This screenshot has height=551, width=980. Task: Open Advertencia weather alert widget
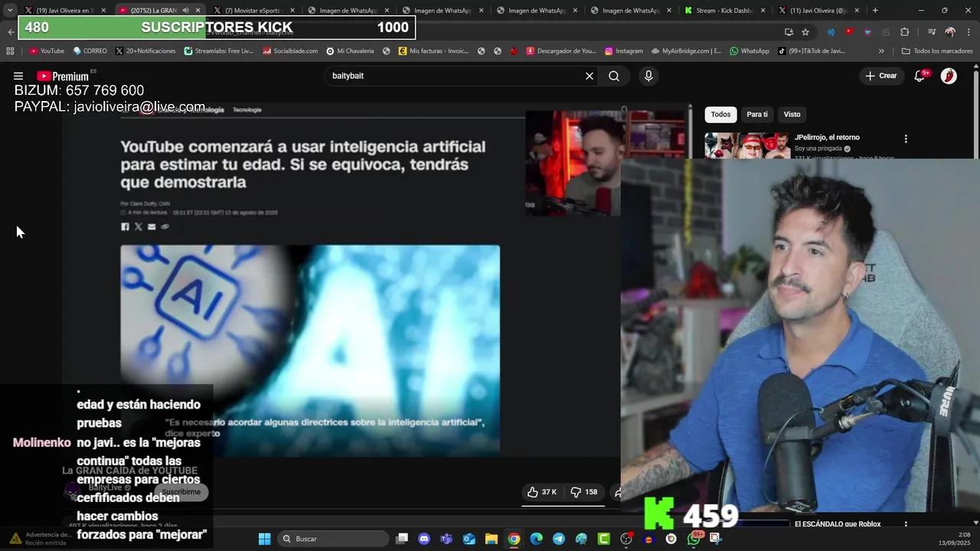(x=40, y=539)
